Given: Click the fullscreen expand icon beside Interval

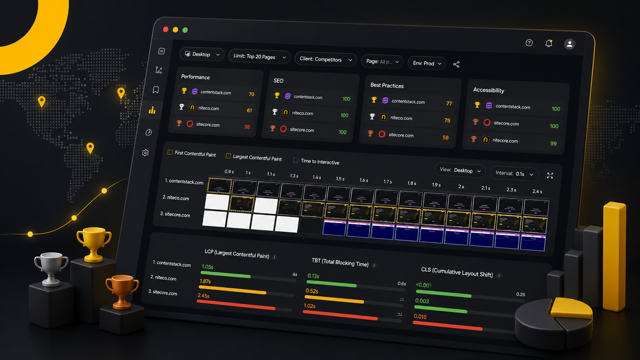Looking at the screenshot, I should coord(550,176).
